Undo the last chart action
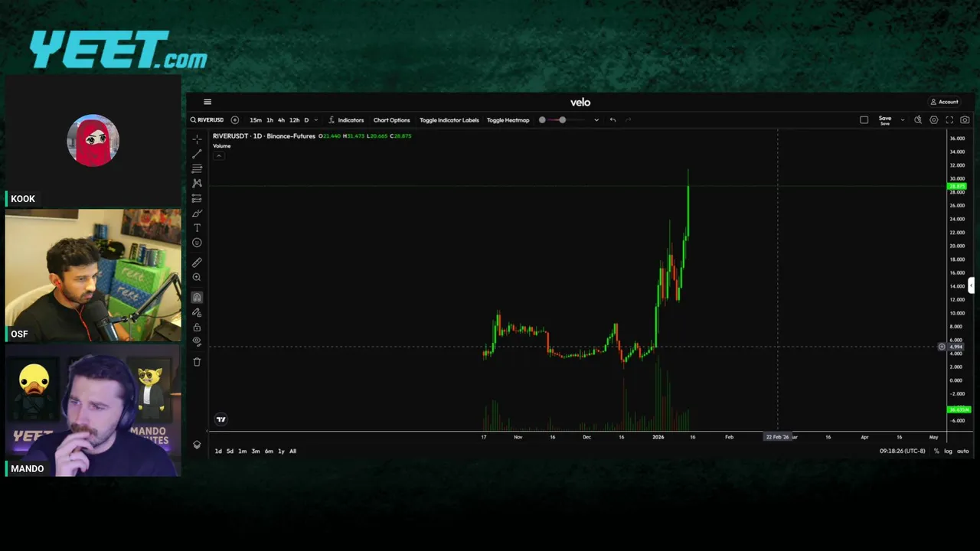 tap(612, 120)
